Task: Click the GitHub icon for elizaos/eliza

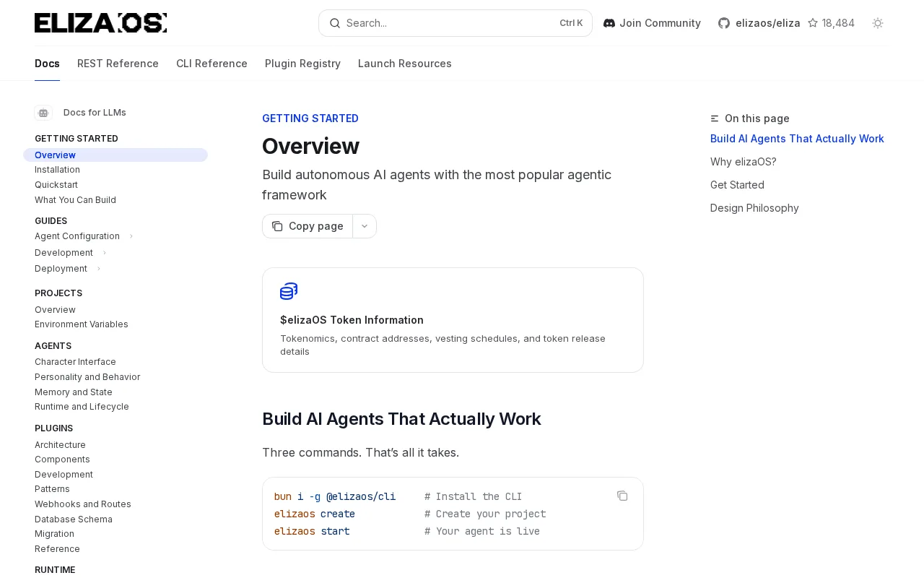Action: coord(724,23)
